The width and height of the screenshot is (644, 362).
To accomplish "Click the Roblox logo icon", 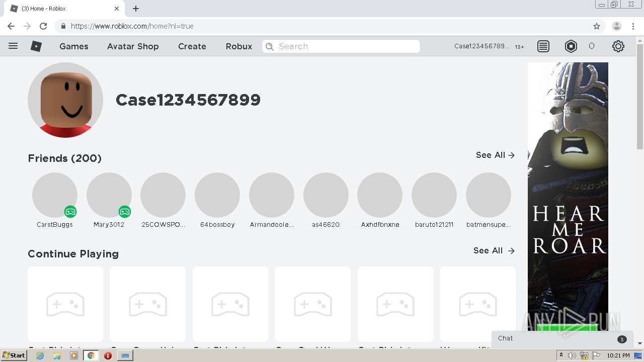I will pos(36,46).
